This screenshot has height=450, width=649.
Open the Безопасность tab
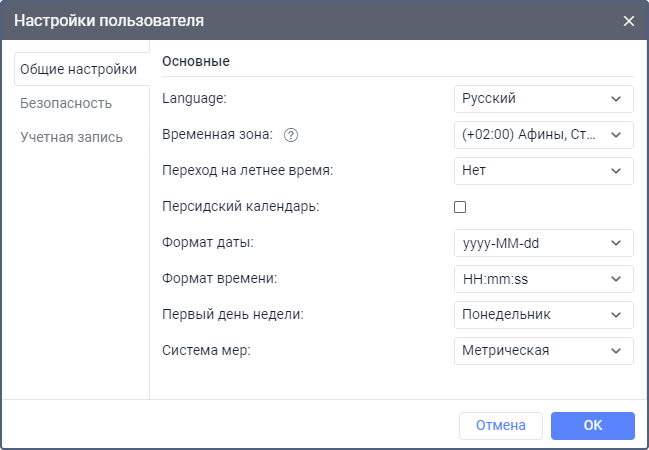pyautogui.click(x=66, y=103)
